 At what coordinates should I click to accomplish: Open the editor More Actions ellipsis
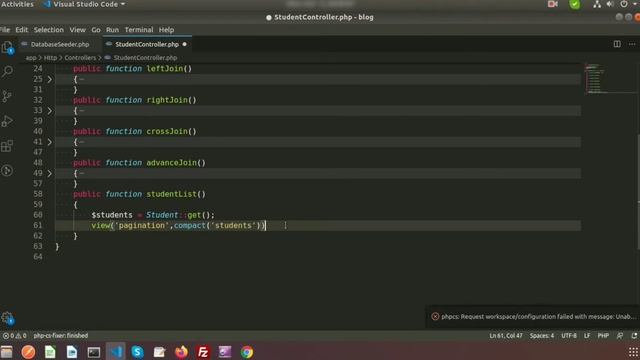pos(632,44)
